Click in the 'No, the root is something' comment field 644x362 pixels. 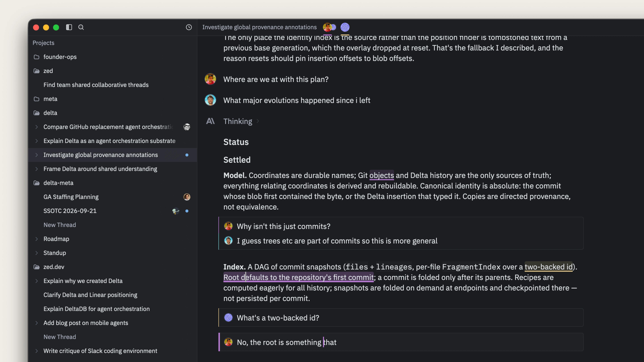pos(401,342)
